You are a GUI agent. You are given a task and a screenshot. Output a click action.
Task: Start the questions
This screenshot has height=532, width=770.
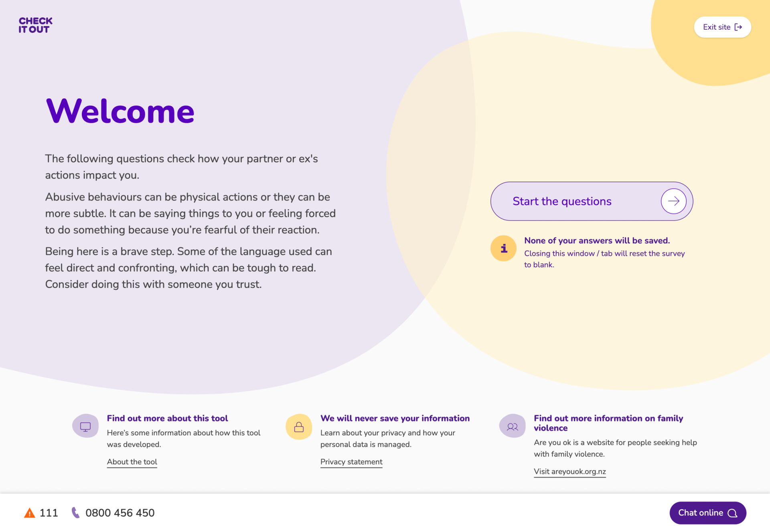coord(592,201)
